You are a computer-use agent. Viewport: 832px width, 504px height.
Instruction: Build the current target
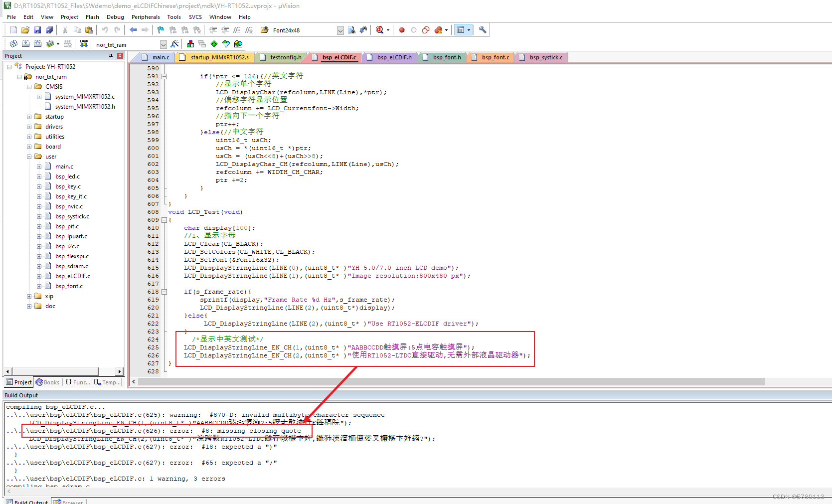[25, 44]
